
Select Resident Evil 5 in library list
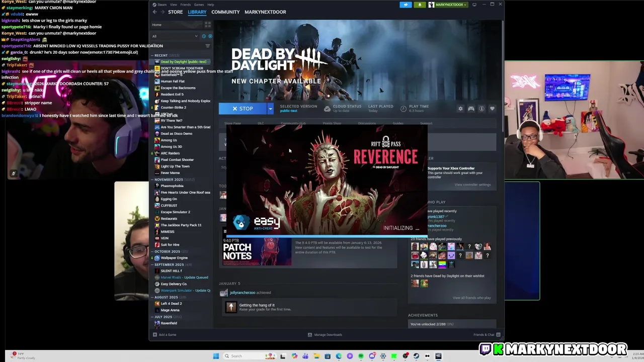click(172, 95)
